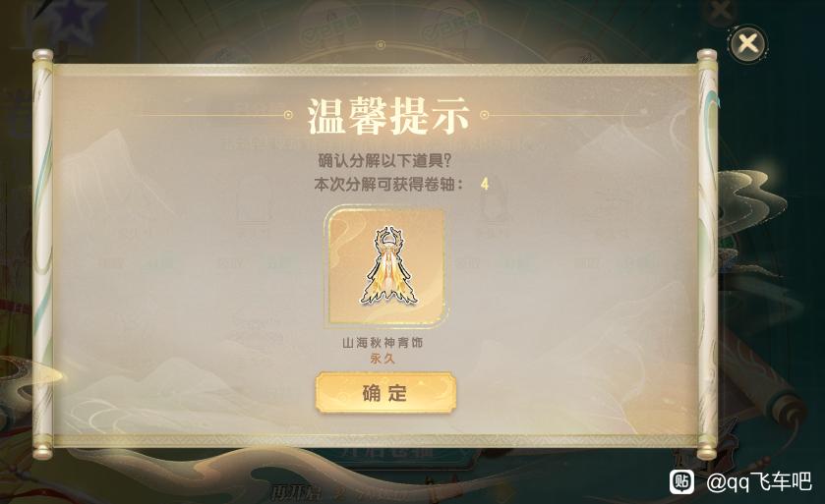This screenshot has height=504, width=825.
Task: Click the orange 永久 duration label
Action: (x=383, y=359)
